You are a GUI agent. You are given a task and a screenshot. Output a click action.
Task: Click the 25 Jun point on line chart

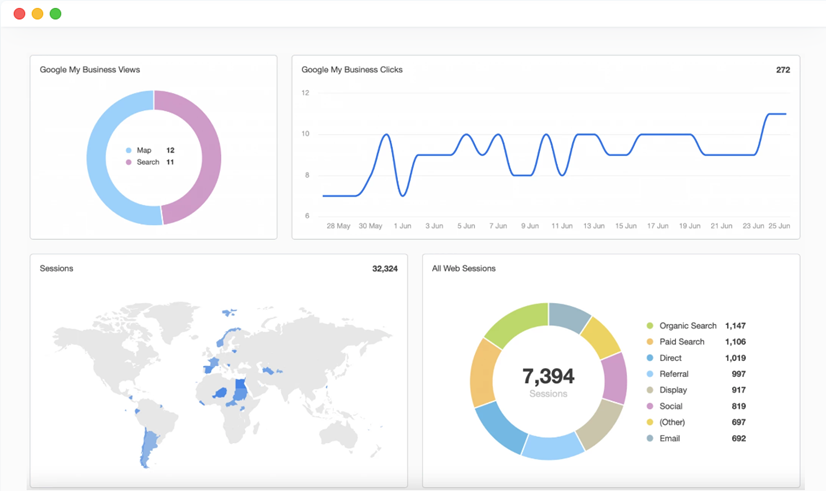coord(785,114)
